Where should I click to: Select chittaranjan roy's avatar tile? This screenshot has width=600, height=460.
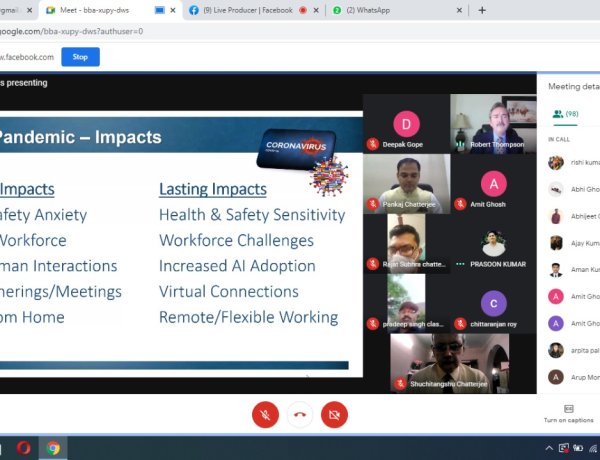494,303
